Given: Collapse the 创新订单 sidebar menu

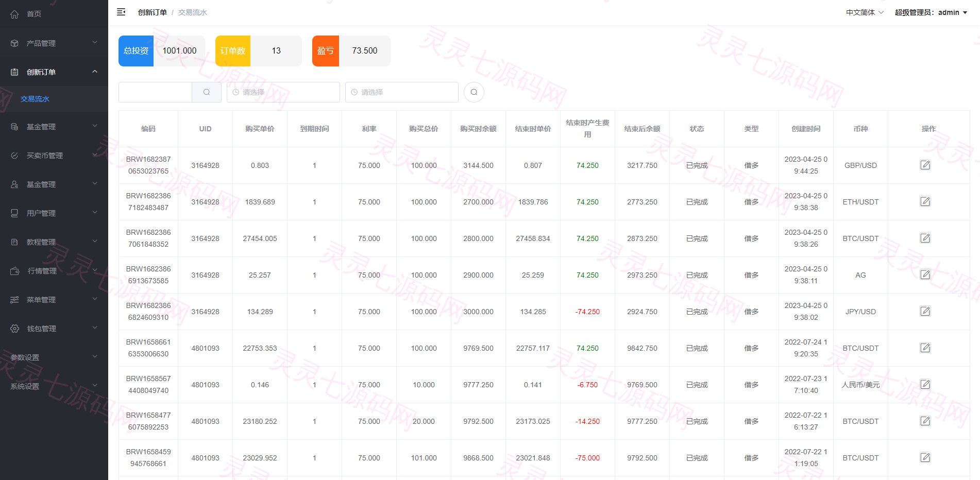Looking at the screenshot, I should pyautogui.click(x=54, y=72).
